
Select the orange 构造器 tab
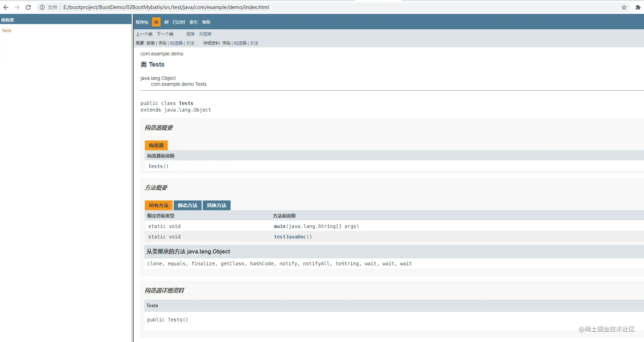coord(156,145)
